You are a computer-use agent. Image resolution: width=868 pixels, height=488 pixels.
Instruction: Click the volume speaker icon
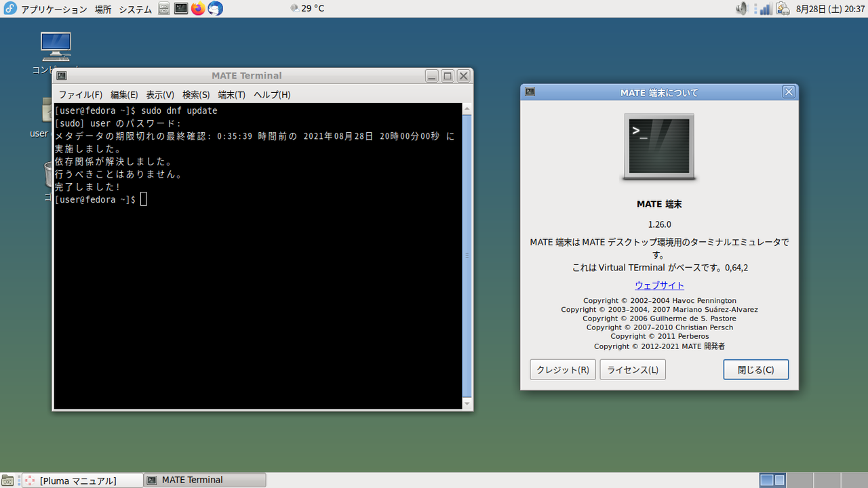click(x=742, y=9)
